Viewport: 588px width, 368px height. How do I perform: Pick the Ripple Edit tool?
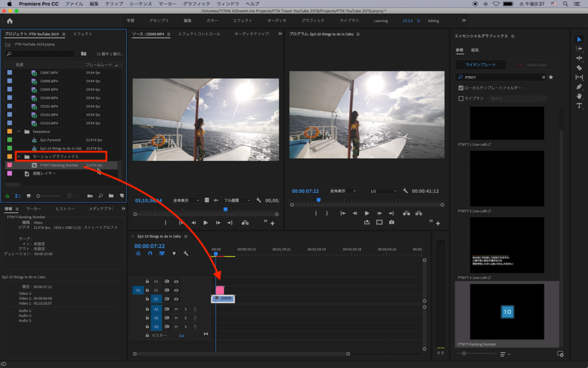579,58
